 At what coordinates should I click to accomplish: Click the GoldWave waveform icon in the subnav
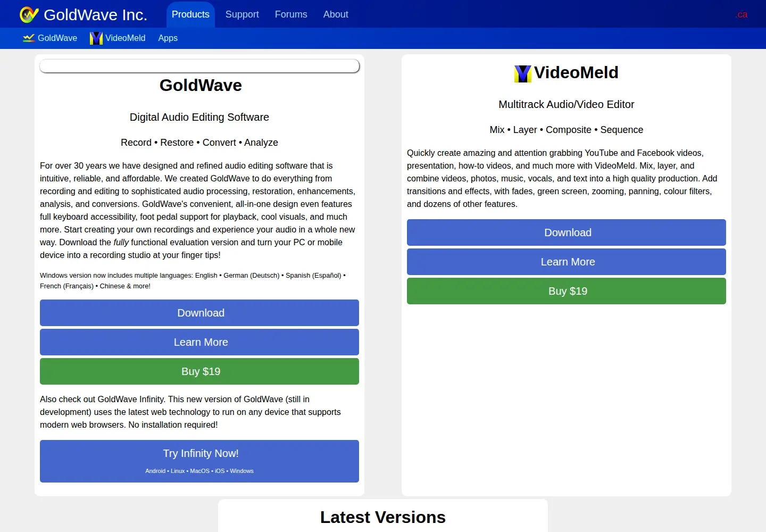[29, 38]
